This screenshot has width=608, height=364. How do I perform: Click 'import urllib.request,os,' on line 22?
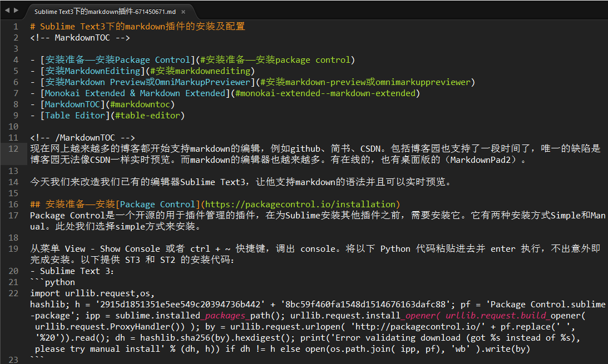pyautogui.click(x=92, y=293)
